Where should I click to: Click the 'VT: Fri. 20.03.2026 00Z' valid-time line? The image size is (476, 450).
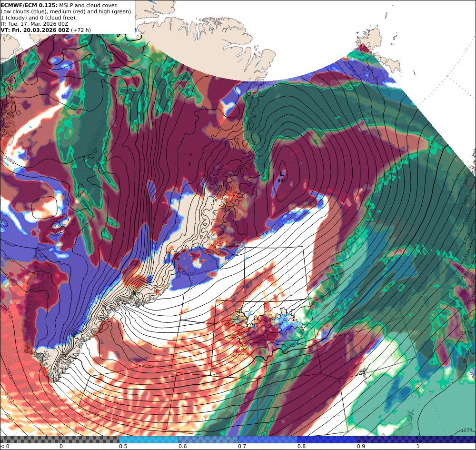pos(46,30)
